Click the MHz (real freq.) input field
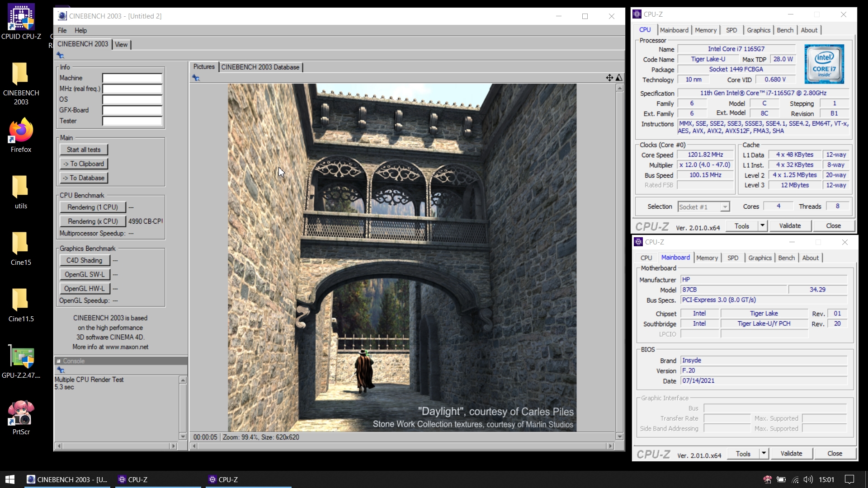868x488 pixels. [132, 89]
